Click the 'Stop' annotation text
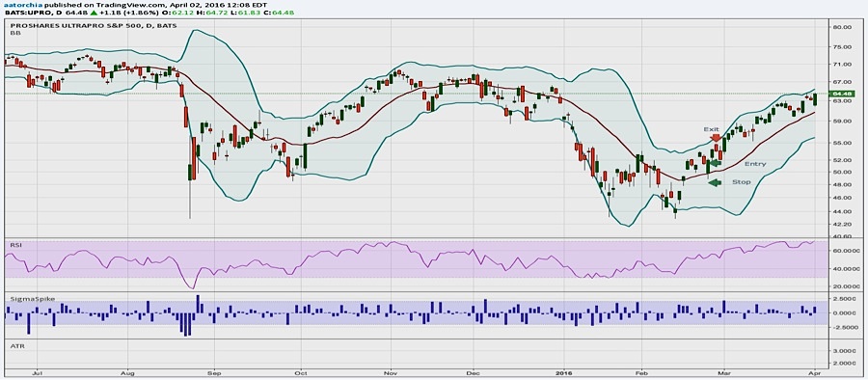868x380 pixels. click(742, 181)
